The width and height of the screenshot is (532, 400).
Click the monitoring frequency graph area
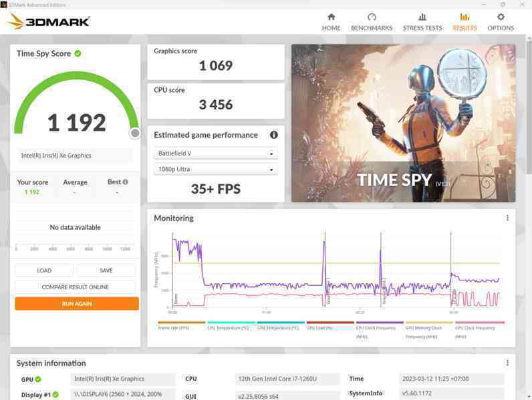coord(336,270)
